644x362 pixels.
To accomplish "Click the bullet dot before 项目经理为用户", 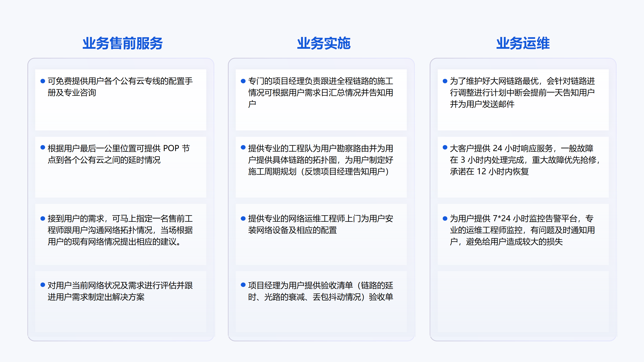I will click(243, 285).
